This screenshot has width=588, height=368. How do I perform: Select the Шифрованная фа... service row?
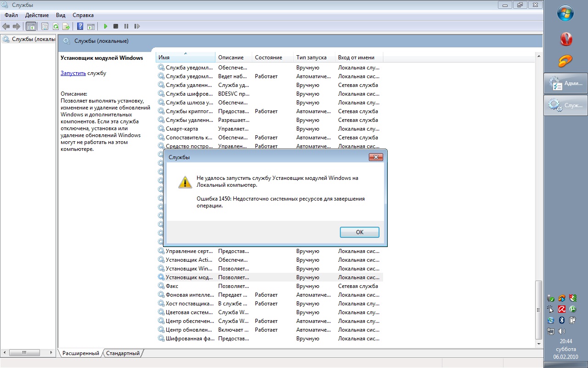pyautogui.click(x=270, y=339)
